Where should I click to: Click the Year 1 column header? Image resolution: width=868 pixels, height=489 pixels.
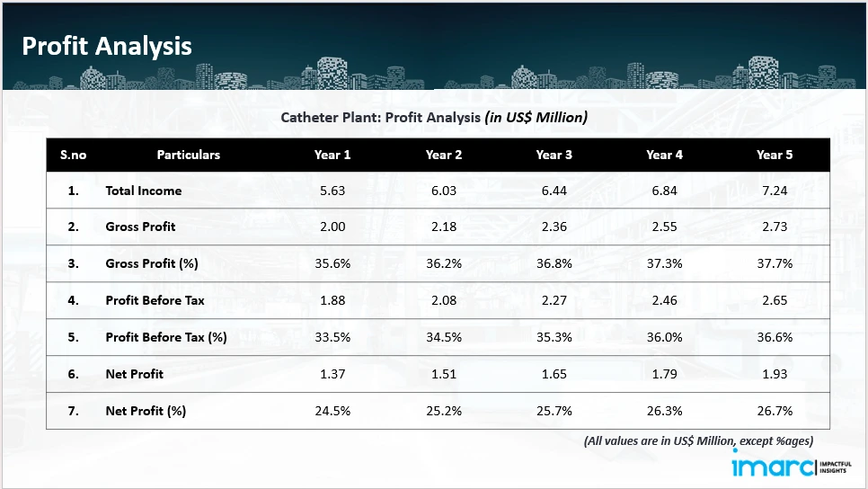(332, 155)
